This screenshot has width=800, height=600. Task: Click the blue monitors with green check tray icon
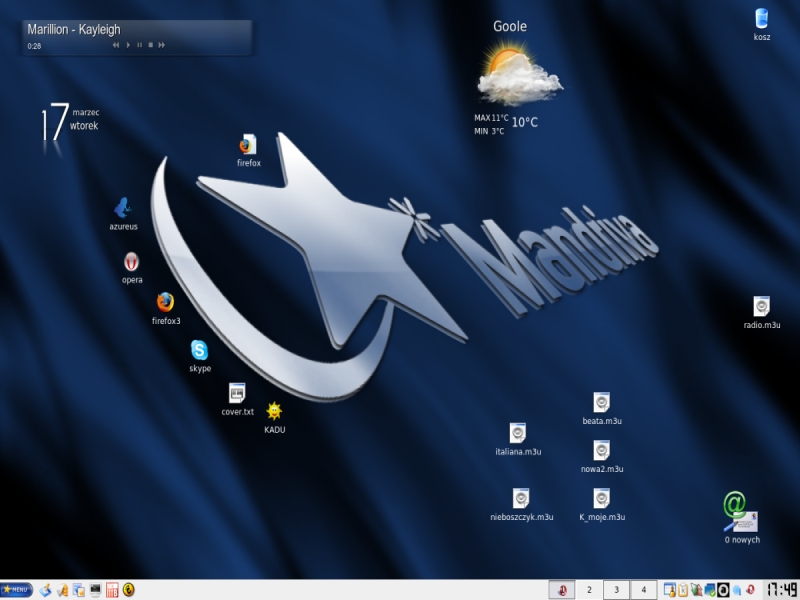pyautogui.click(x=710, y=590)
